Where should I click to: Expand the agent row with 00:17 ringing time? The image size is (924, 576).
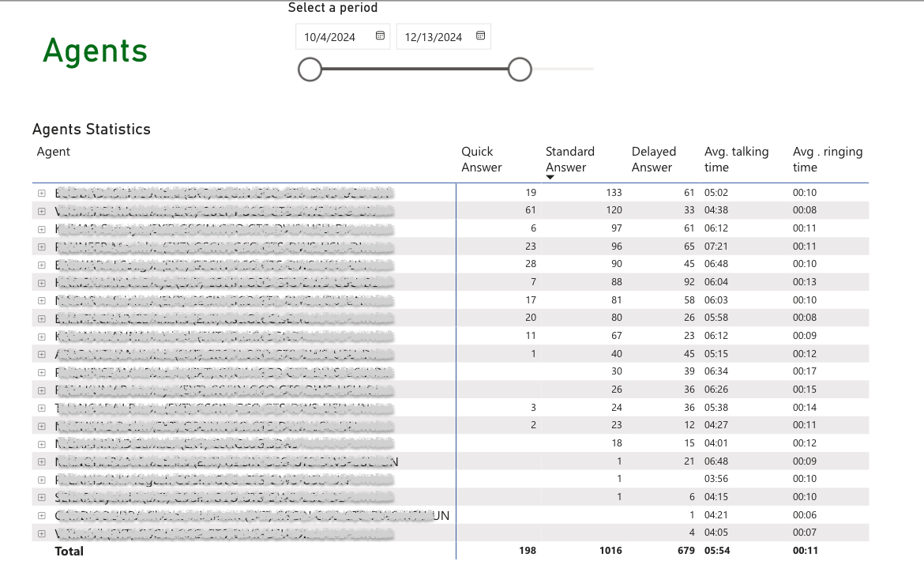click(x=41, y=371)
